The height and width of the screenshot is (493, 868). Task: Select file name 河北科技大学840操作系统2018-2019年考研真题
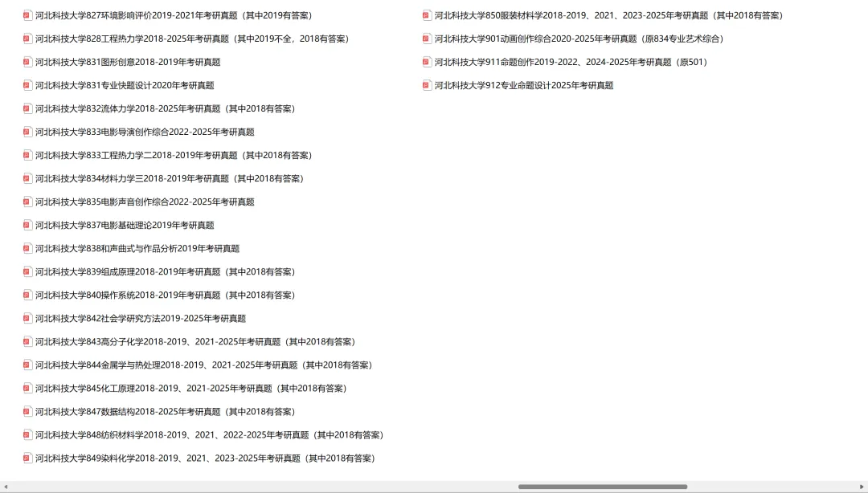coord(165,295)
